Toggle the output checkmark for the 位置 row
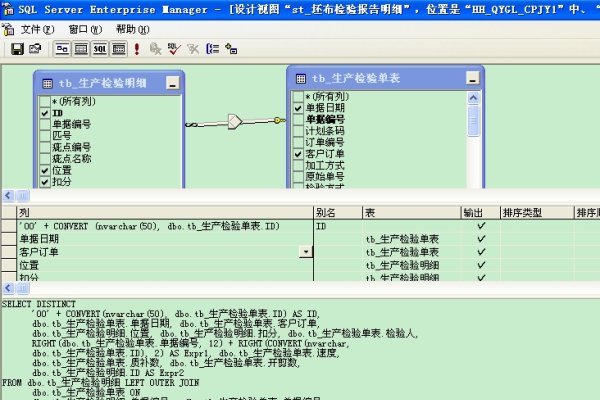Viewport: 600px width, 400px height. click(x=481, y=265)
